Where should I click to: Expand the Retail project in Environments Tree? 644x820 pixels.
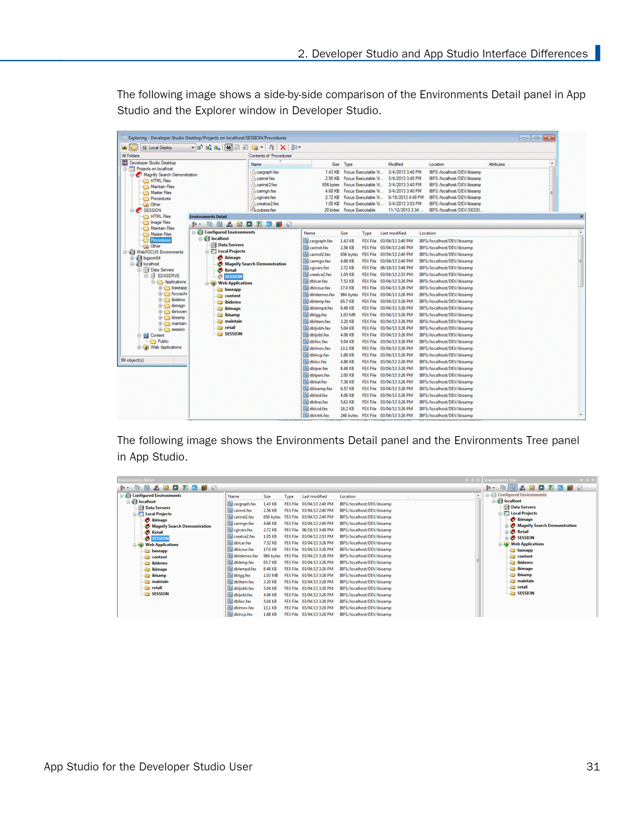507,532
